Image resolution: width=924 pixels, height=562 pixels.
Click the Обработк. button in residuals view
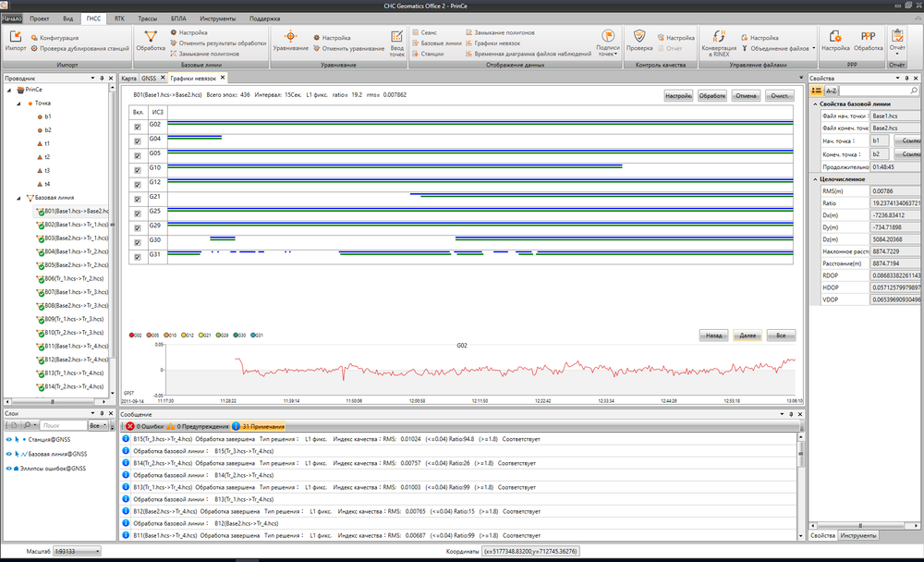(711, 95)
